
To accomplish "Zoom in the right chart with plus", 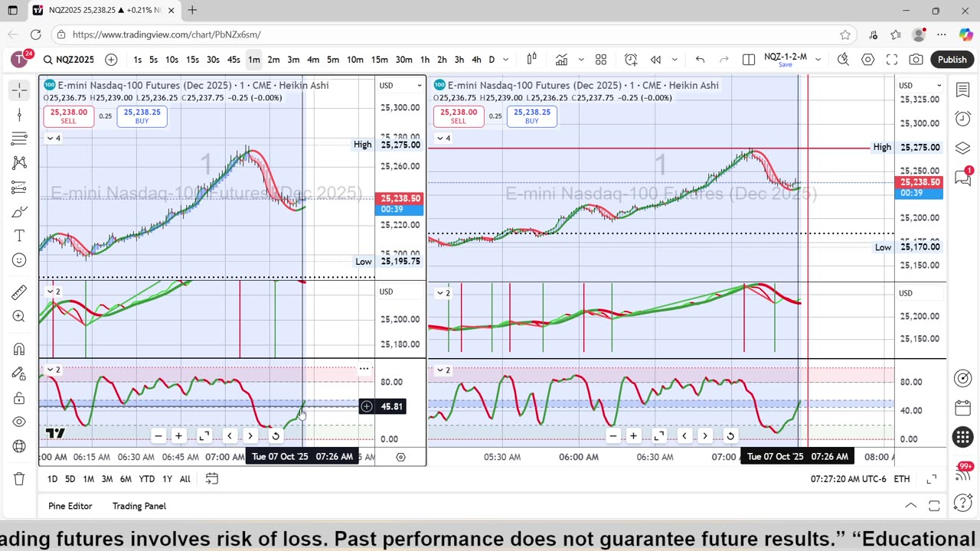I will (x=633, y=436).
